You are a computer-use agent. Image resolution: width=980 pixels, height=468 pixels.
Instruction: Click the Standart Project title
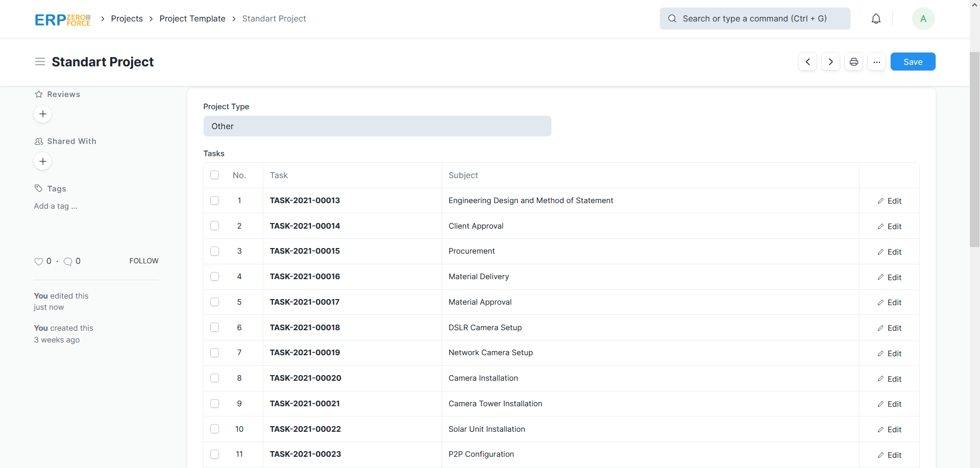pos(103,62)
